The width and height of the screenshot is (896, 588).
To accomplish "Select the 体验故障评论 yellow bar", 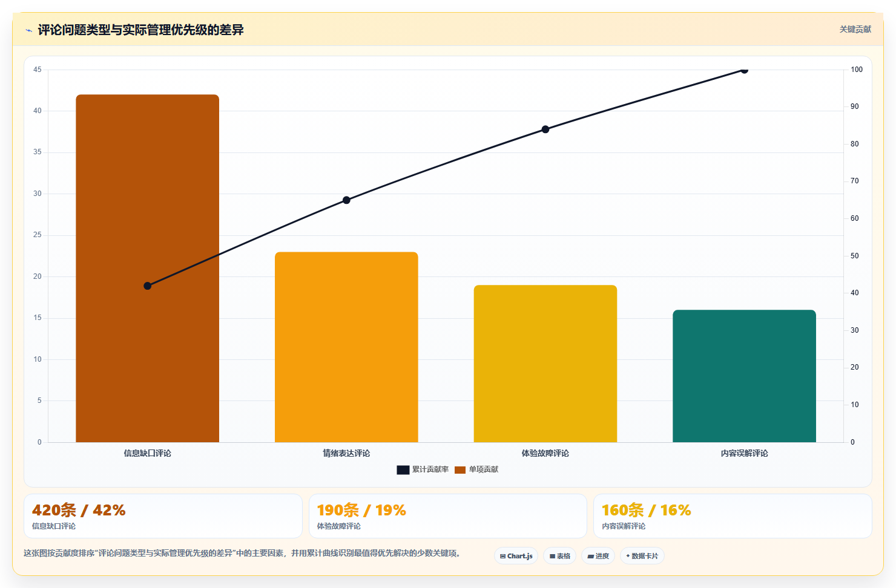I will [545, 364].
